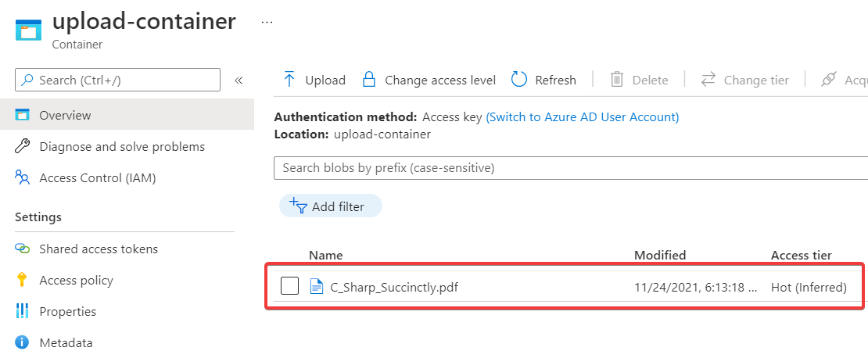
Task: Go to Access Control (IAM)
Action: [97, 177]
